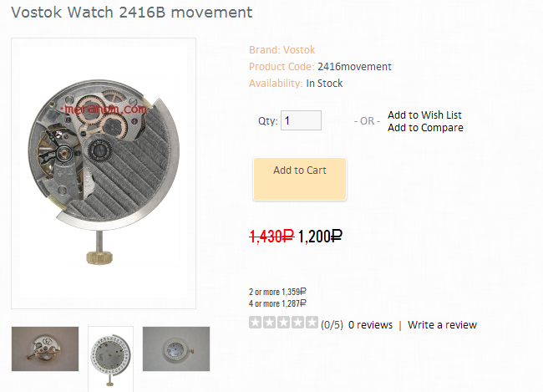
Task: Click the fourth rating star
Action: click(x=298, y=323)
